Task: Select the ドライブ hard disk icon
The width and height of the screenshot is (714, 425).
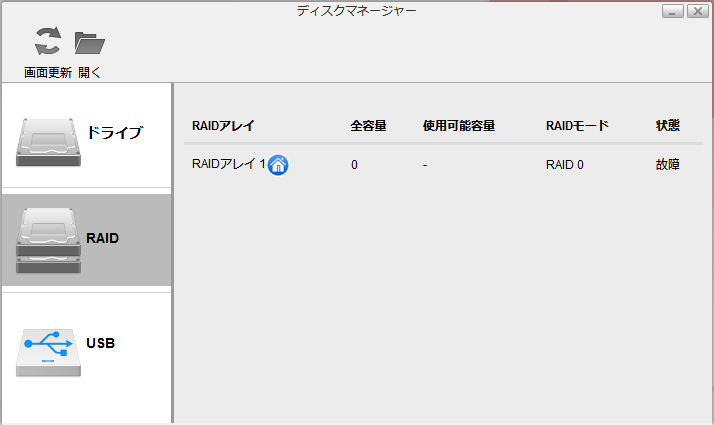Action: click(x=48, y=142)
